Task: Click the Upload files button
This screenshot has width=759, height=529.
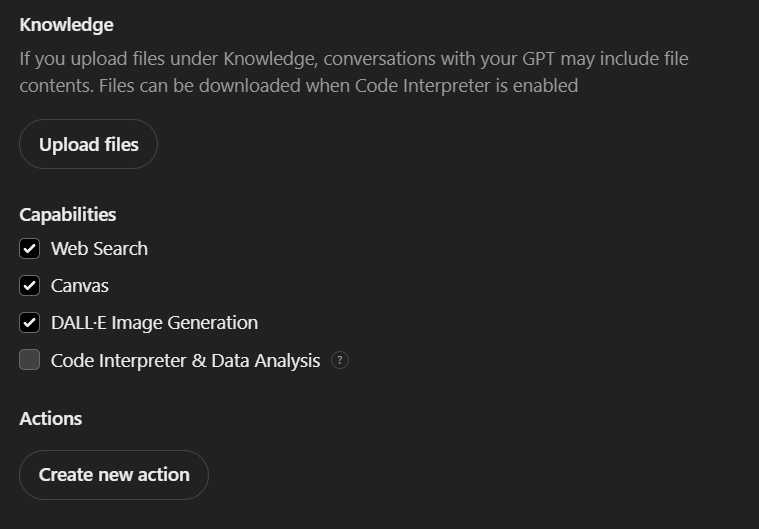Action: tap(89, 144)
